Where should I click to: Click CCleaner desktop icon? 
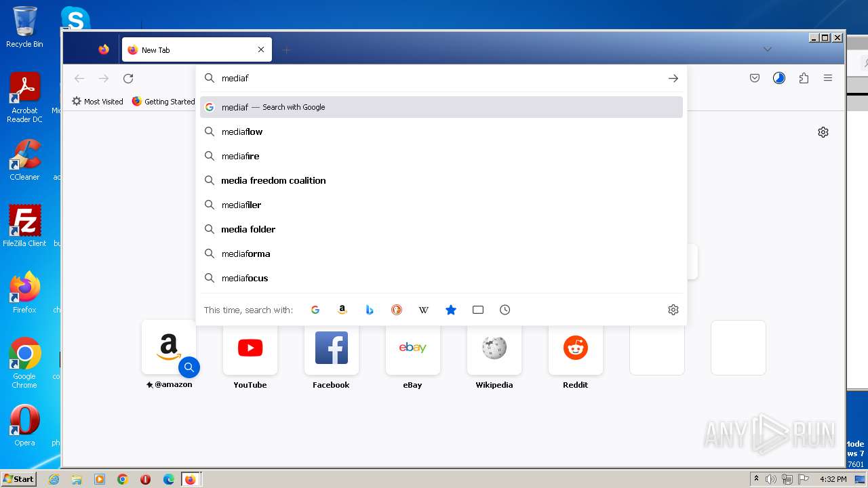pyautogui.click(x=24, y=160)
